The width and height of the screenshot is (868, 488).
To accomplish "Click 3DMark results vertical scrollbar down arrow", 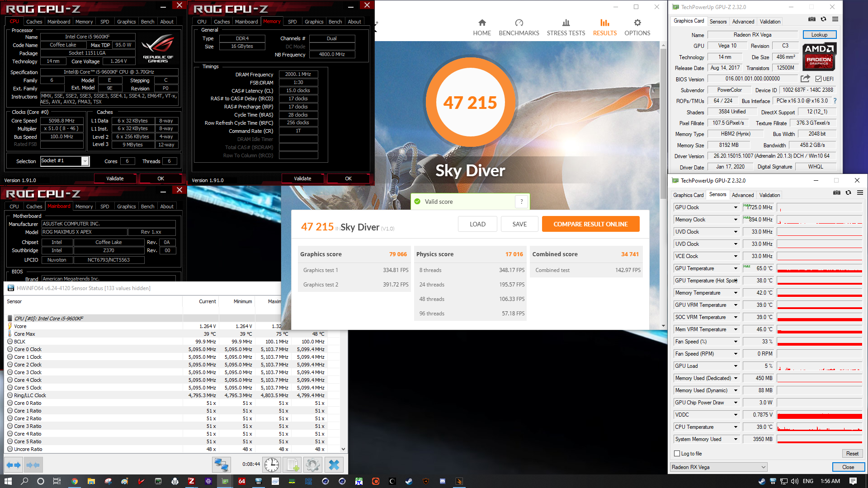I will [x=663, y=326].
